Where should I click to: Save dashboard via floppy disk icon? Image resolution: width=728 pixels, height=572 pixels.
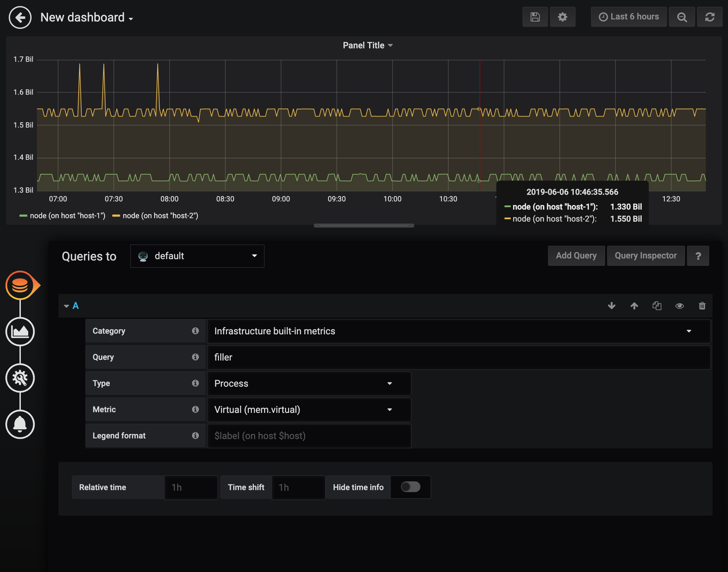click(x=535, y=17)
